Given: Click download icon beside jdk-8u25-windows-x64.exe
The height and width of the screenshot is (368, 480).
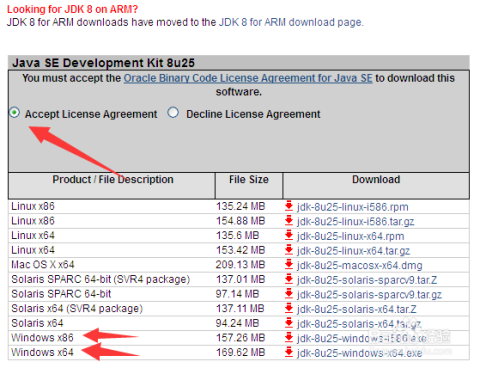Looking at the screenshot, I should [289, 352].
